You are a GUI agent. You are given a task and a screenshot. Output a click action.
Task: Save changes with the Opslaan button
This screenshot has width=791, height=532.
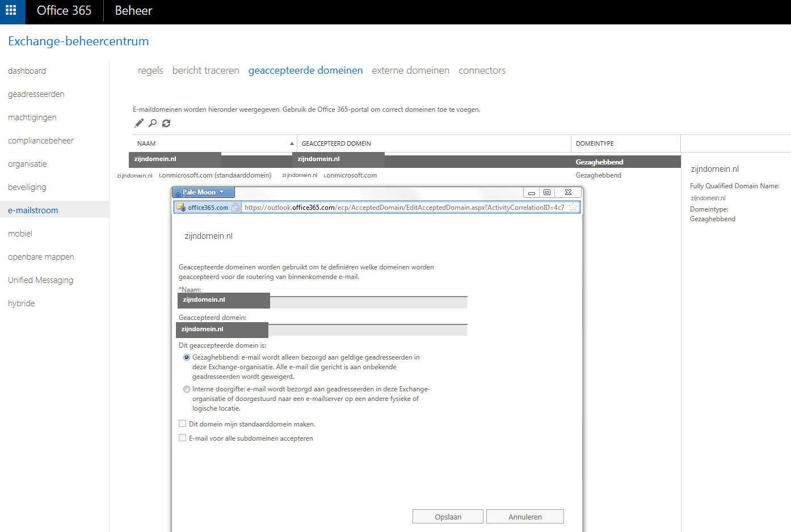(x=448, y=517)
